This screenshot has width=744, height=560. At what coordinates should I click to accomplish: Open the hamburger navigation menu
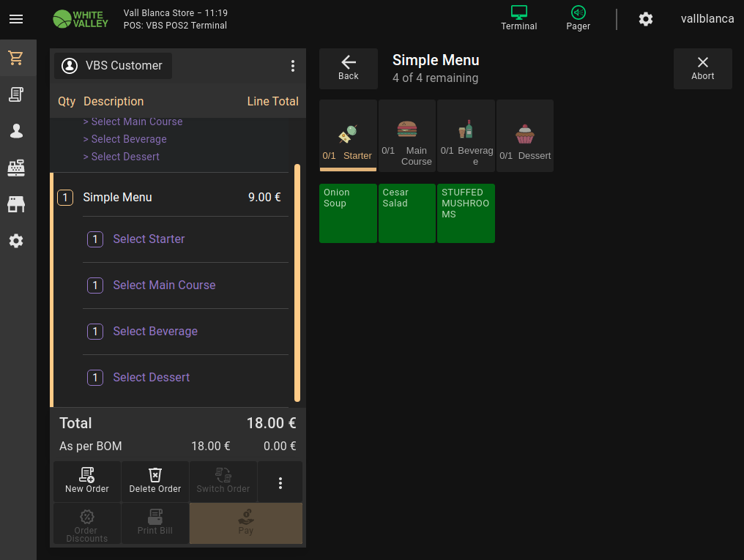(x=16, y=19)
